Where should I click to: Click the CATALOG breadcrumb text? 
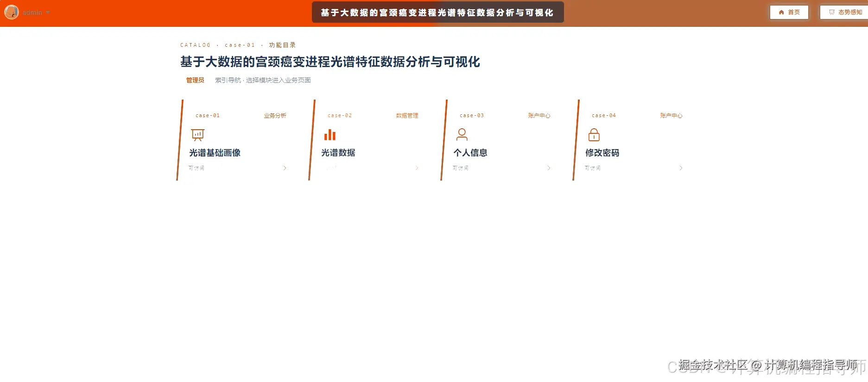195,45
